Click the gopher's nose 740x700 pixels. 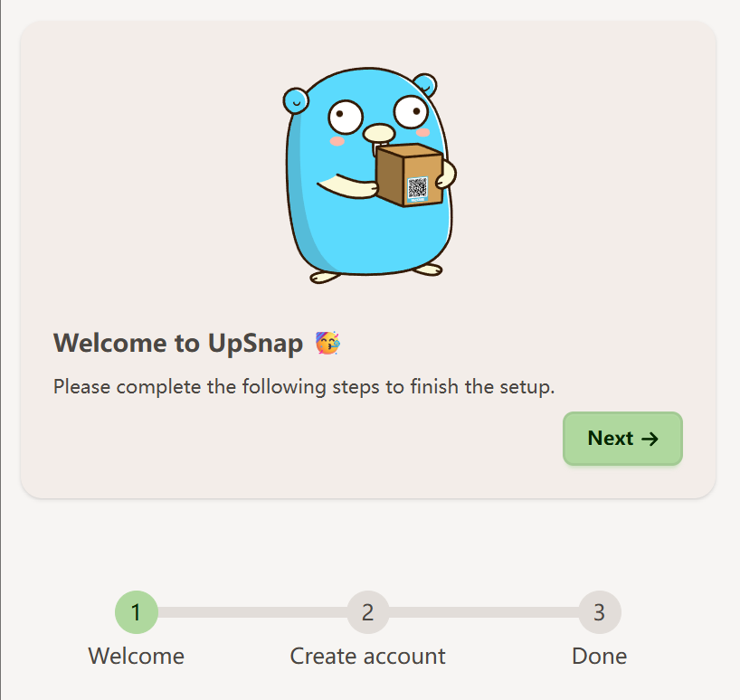pyautogui.click(x=378, y=133)
